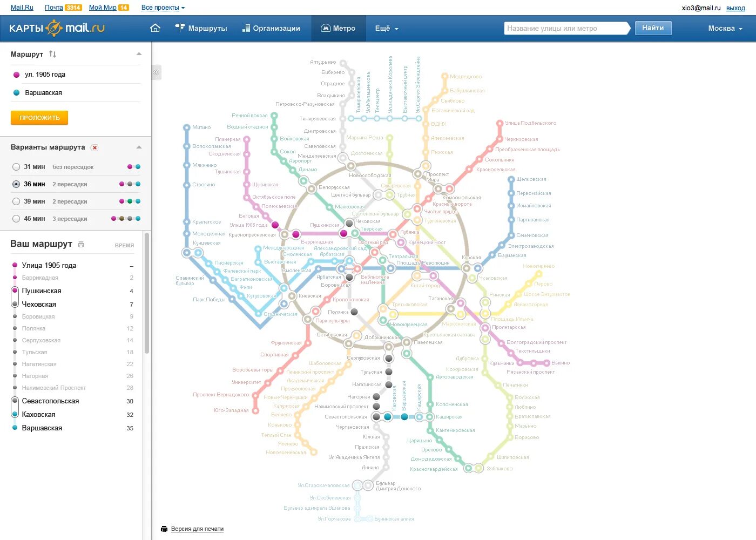Image resolution: width=756 pixels, height=540 pixels.
Task: Open Мой Мир link
Action: click(103, 8)
